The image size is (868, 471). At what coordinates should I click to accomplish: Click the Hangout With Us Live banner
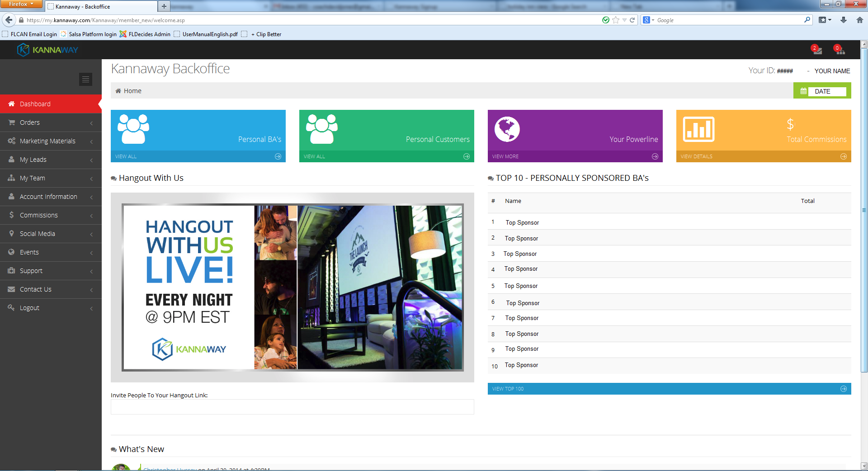point(292,287)
